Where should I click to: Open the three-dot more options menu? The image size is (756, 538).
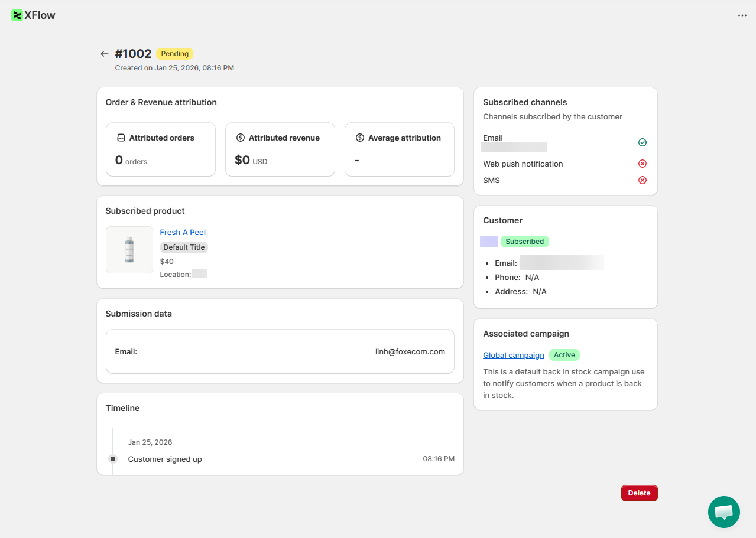(742, 15)
